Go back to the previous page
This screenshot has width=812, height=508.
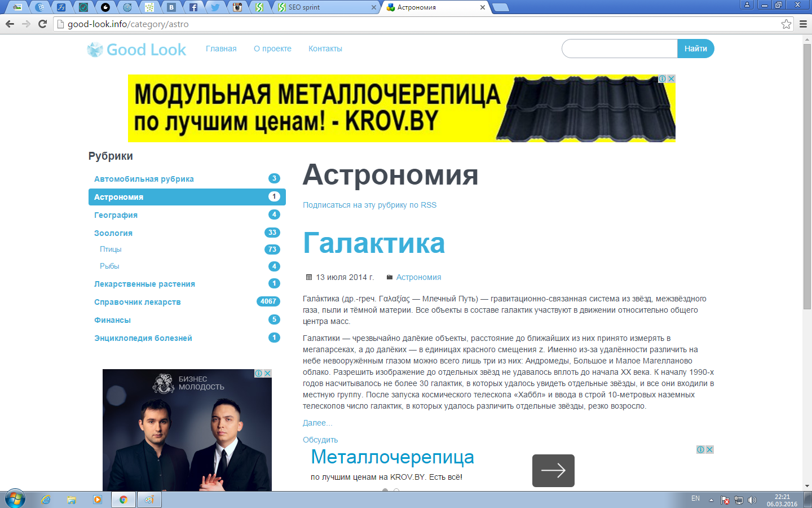pyautogui.click(x=10, y=24)
